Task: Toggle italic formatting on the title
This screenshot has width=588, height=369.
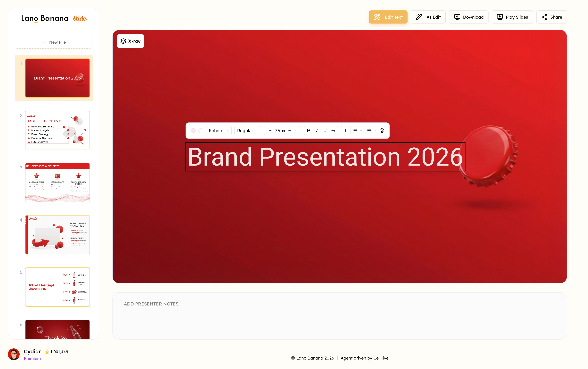Action: [317, 131]
